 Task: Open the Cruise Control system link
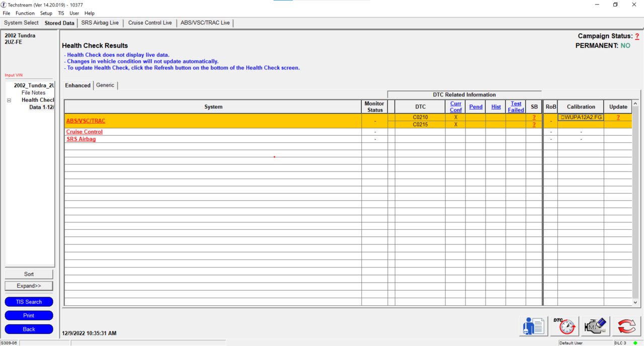[85, 132]
